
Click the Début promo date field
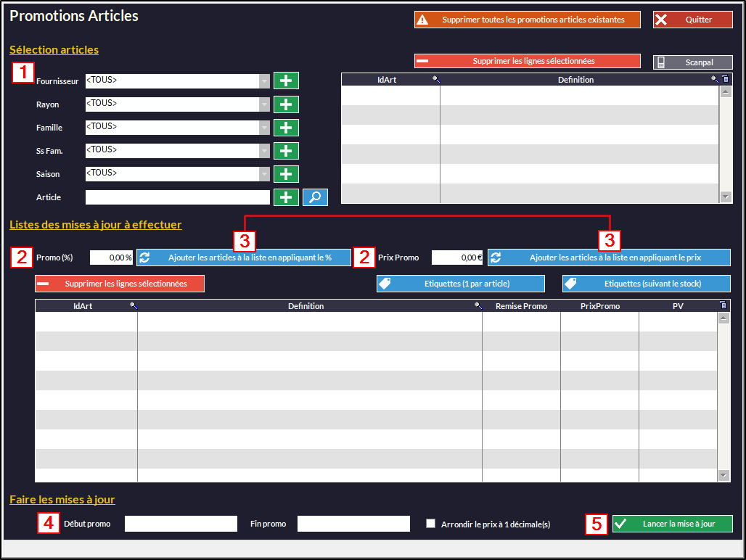click(181, 524)
